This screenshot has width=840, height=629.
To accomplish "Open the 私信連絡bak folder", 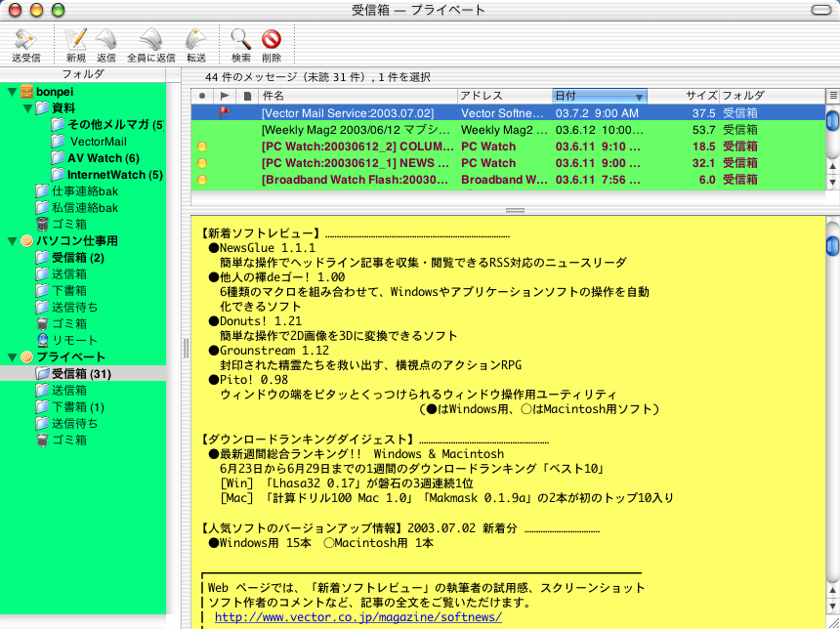I will point(76,208).
